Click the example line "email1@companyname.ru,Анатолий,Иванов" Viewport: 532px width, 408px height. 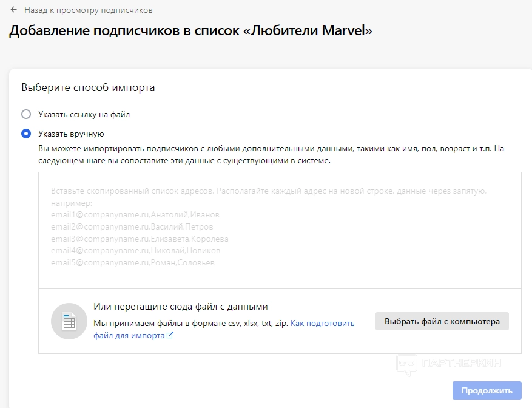135,214
